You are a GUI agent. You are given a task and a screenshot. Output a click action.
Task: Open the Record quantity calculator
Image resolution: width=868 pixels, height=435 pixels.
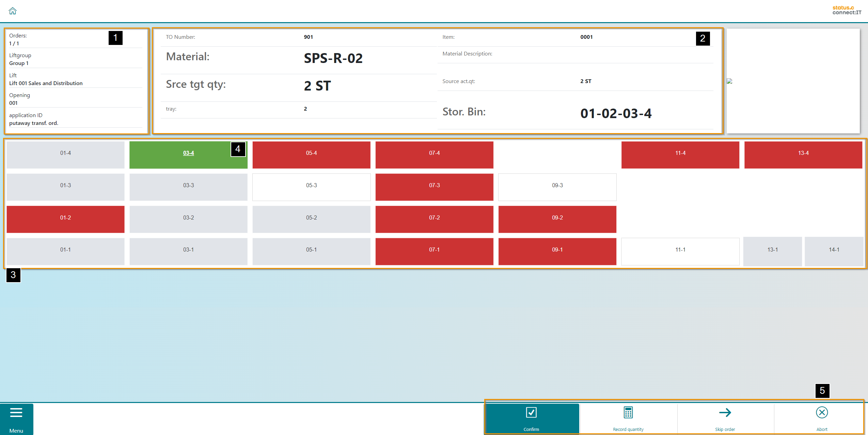click(628, 419)
